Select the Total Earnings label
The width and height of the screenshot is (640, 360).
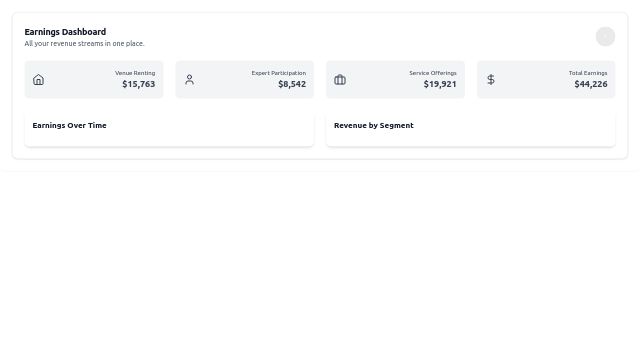(588, 73)
